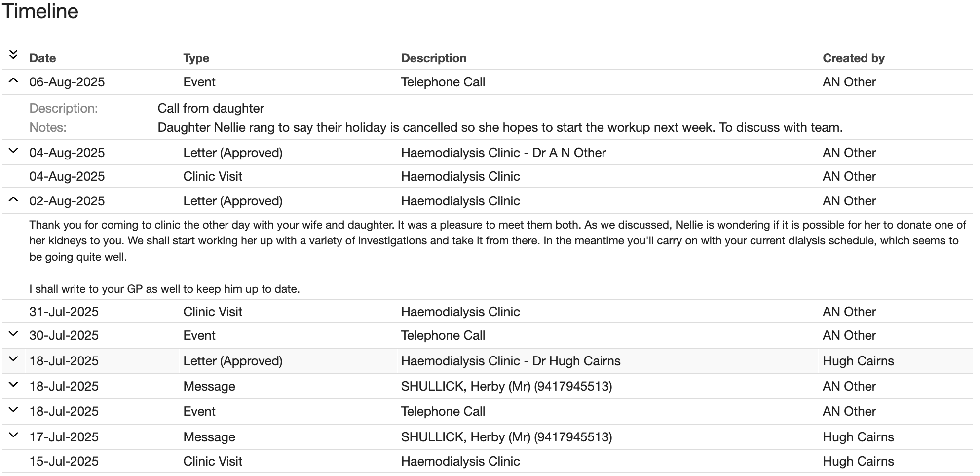
Task: Expand the 18-Jul-2025 Message row
Action: click(x=13, y=385)
